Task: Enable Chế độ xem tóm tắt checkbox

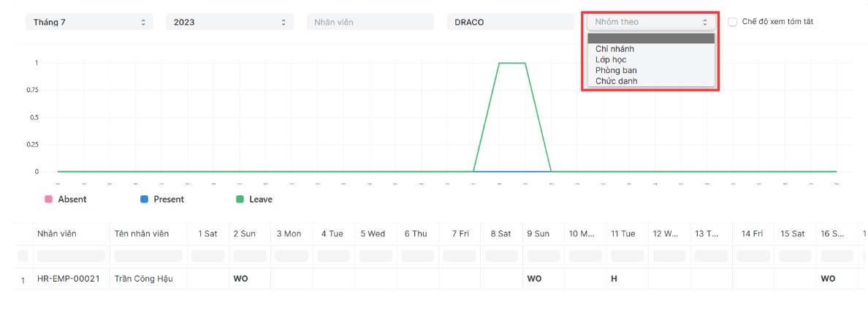Action: [x=732, y=22]
